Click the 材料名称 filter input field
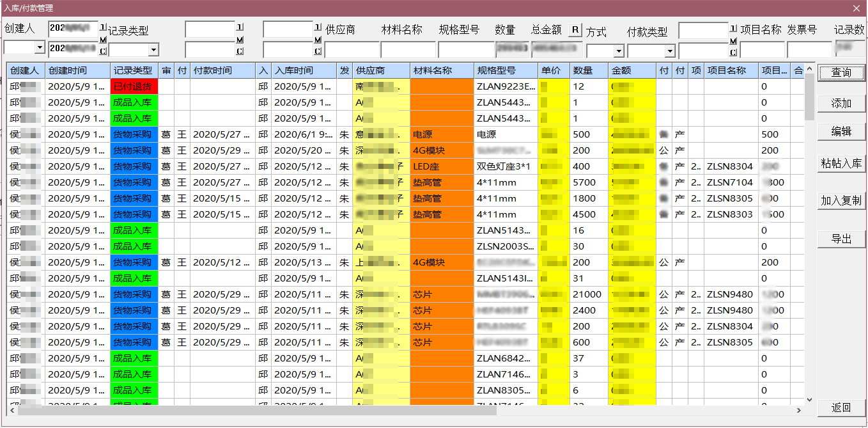The width and height of the screenshot is (868, 428). pos(408,50)
